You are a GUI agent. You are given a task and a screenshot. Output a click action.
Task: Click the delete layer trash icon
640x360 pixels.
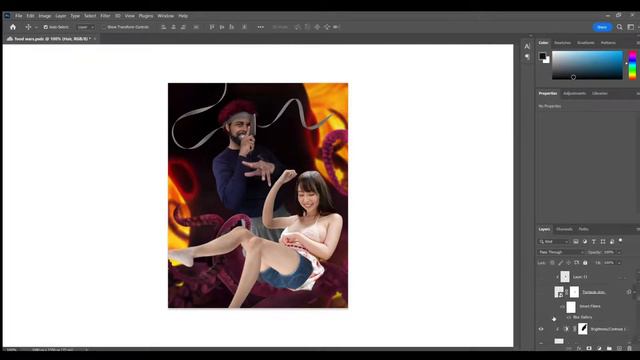[629, 349]
